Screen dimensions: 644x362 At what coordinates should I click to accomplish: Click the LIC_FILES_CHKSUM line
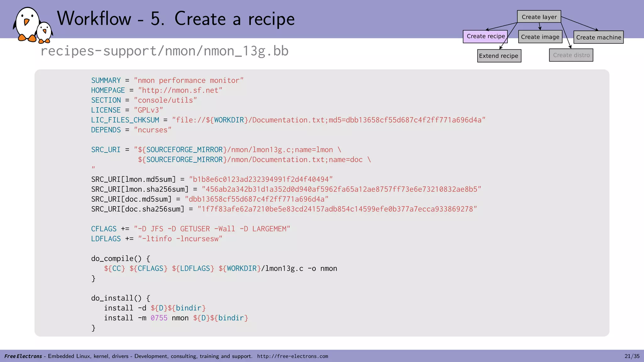pos(288,120)
